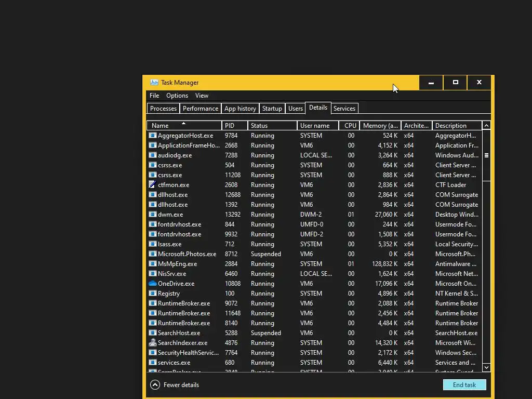Switch to the Performance tab

point(201,109)
